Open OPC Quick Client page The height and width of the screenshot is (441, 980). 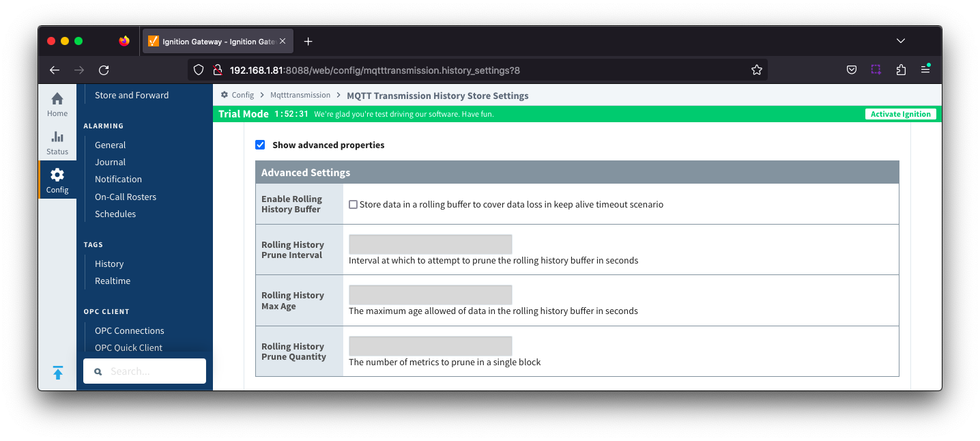point(129,347)
